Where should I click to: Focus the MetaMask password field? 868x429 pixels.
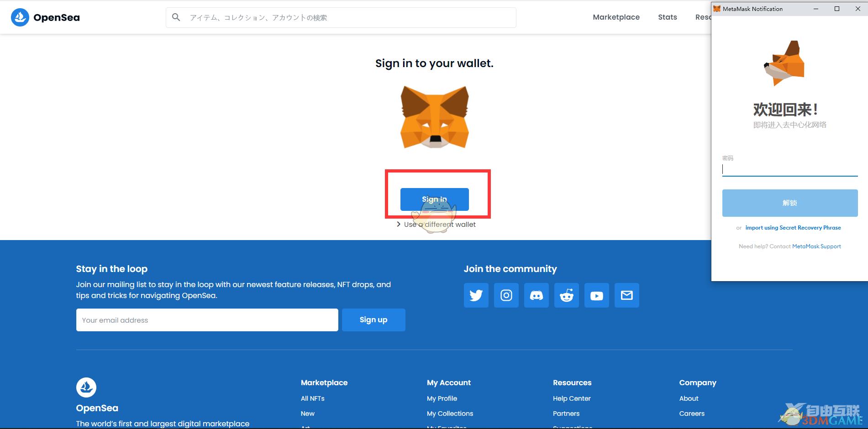point(789,169)
